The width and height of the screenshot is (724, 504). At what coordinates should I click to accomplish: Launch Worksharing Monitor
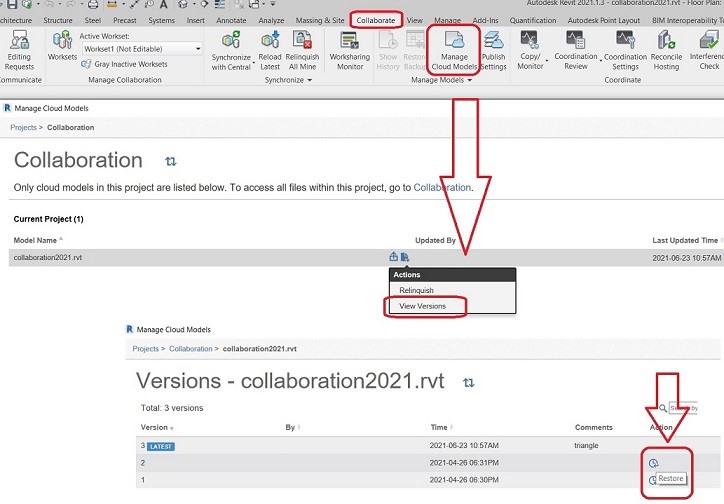350,50
